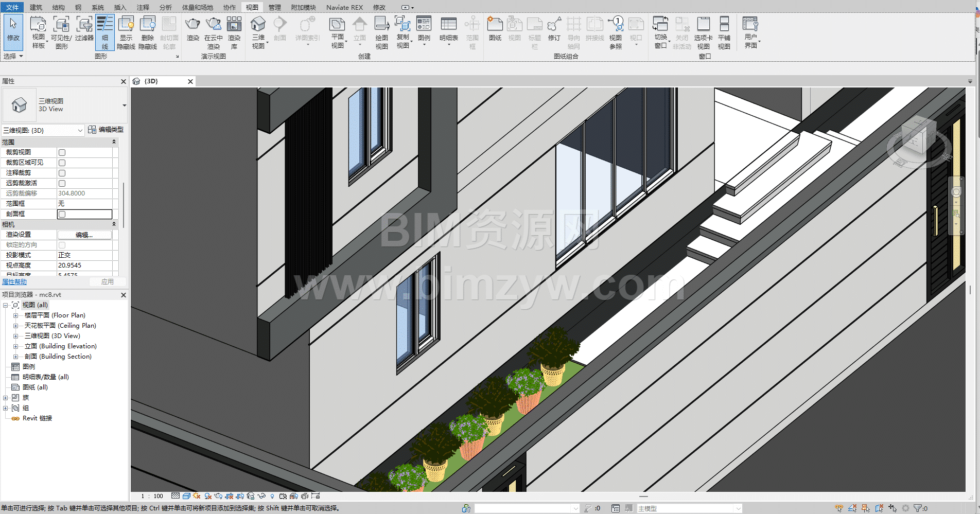
Task: Expand 三维视图 (3D View) tree node
Action: [x=15, y=336]
